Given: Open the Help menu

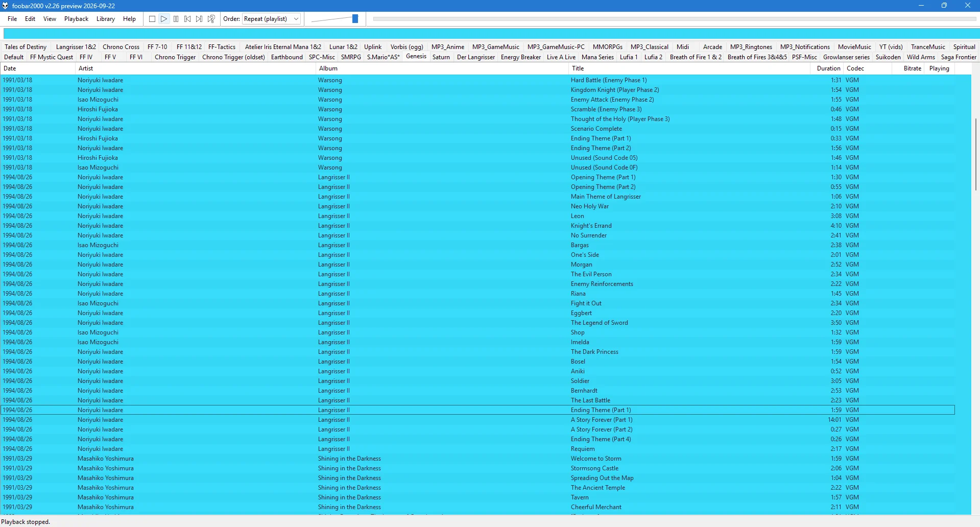Looking at the screenshot, I should [129, 19].
